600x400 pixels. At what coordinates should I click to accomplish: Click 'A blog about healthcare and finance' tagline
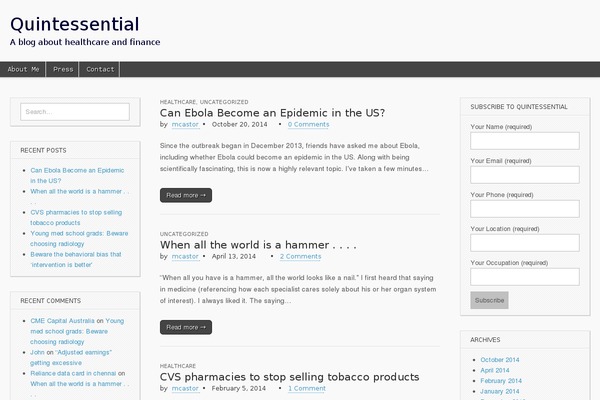[x=85, y=42]
